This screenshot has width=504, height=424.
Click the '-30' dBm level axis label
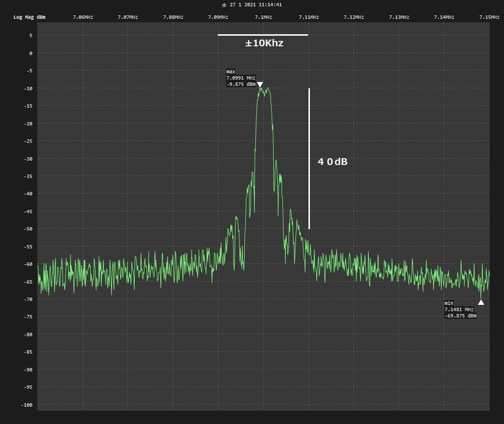pyautogui.click(x=28, y=159)
